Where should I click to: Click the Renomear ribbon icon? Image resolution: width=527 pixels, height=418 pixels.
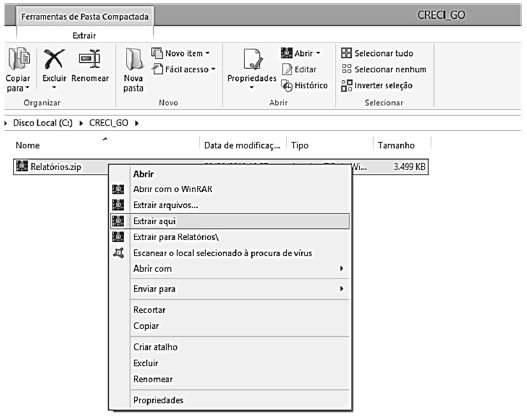(90, 59)
